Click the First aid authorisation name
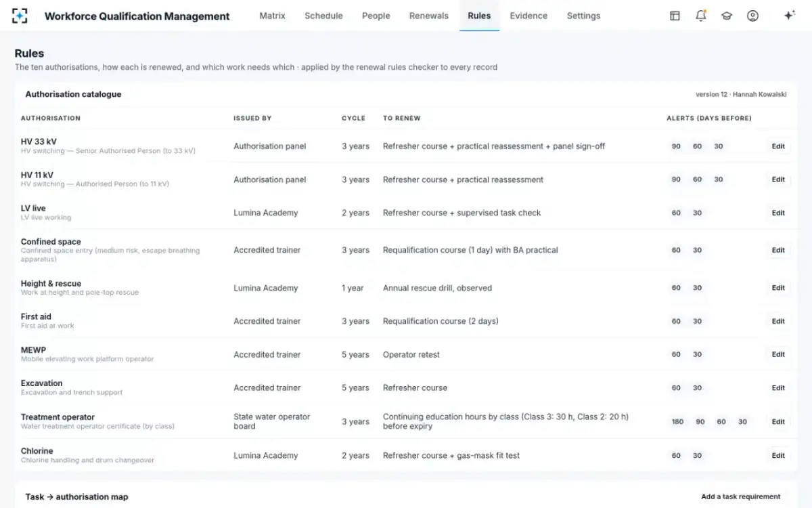Screen dimensions: 812x508 point(36,316)
